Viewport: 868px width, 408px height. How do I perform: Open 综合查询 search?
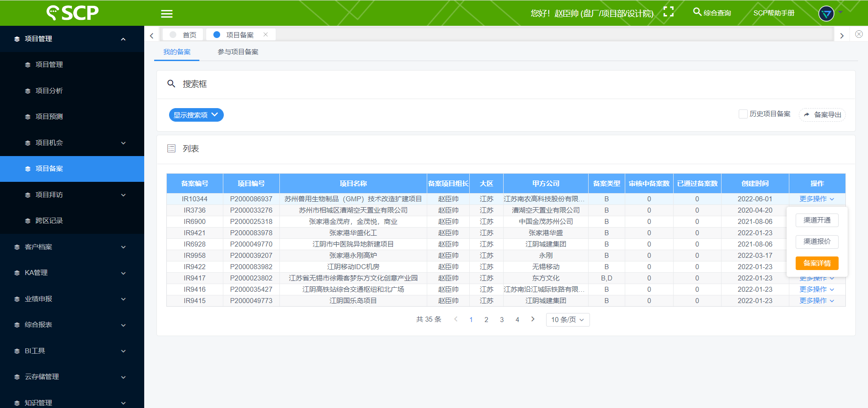(712, 13)
